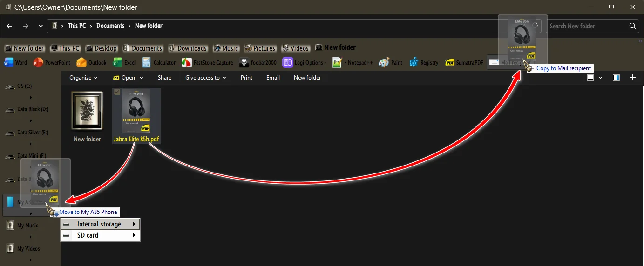
Task: Open the root location icon in address bar
Action: pos(55,26)
